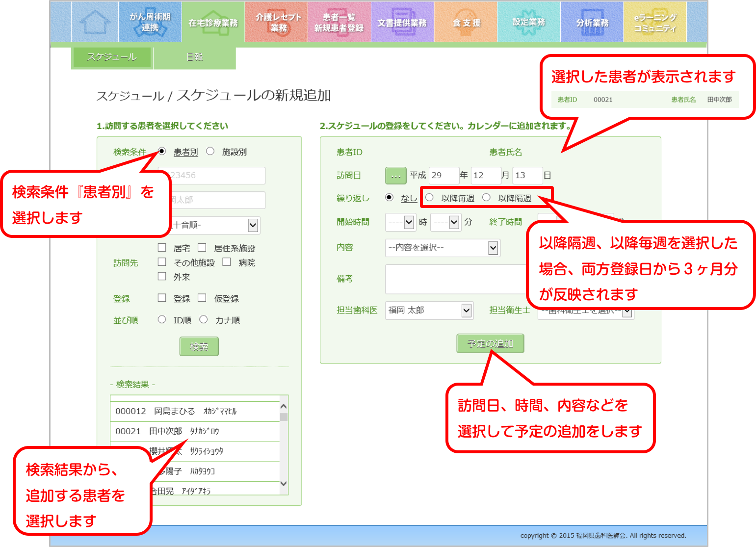Click the home icon in top navigation

click(95, 22)
